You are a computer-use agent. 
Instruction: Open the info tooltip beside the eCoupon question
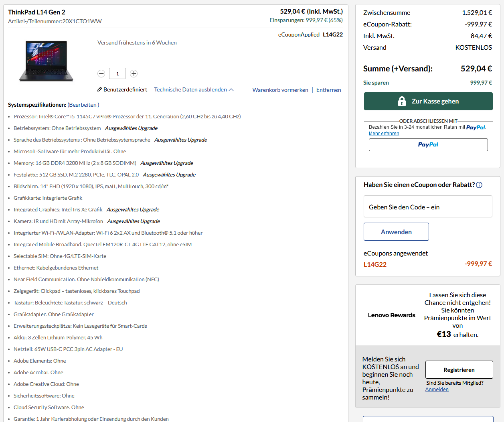(x=479, y=185)
